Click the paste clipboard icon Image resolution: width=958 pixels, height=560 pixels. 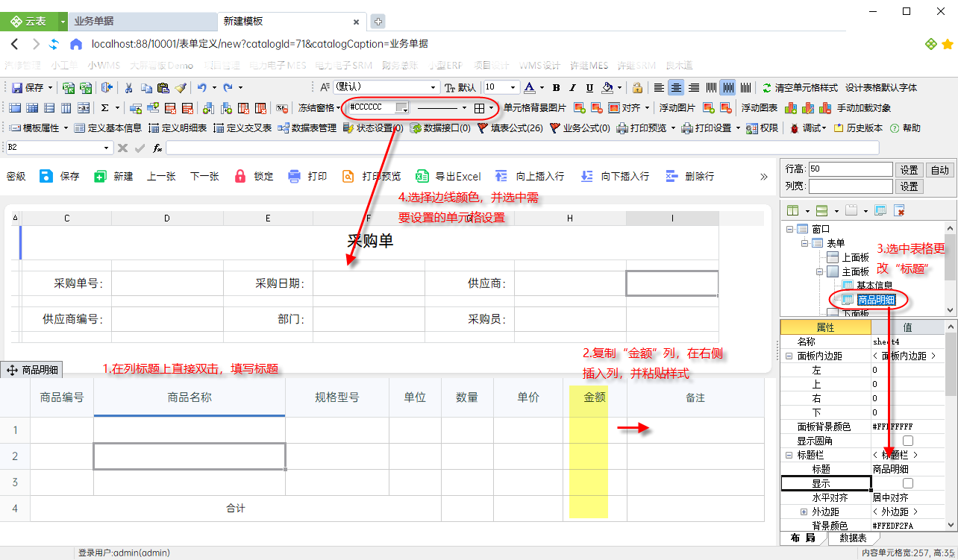(x=163, y=87)
